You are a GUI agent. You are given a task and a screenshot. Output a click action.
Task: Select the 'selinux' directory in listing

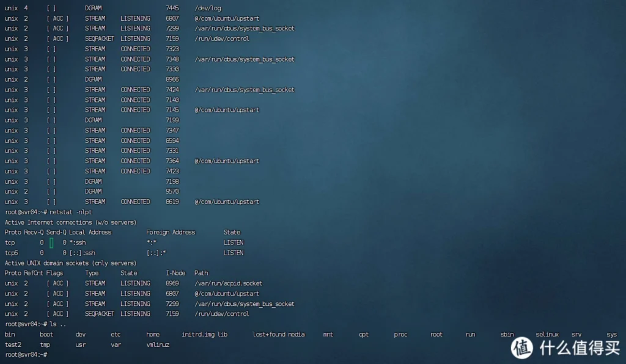[x=547, y=335]
